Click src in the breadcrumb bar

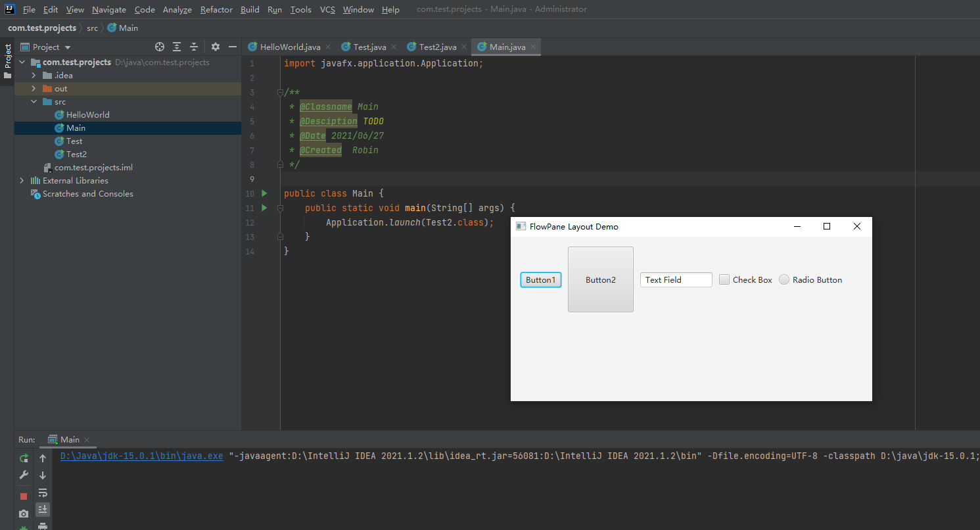click(92, 28)
